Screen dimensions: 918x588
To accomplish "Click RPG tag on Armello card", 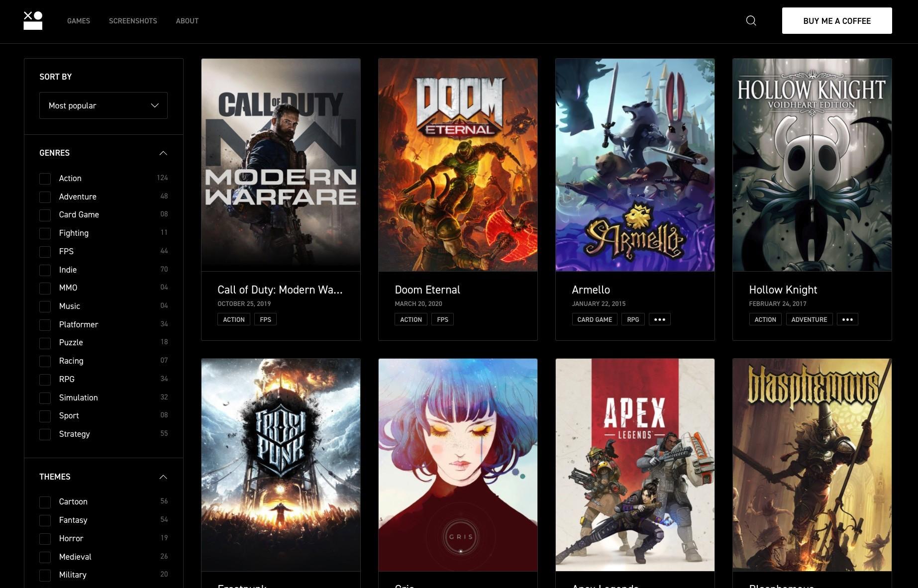I will 633,319.
